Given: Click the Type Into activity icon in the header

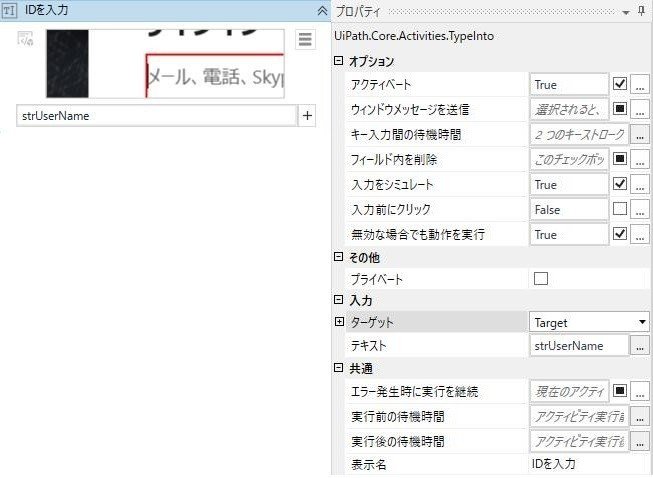Looking at the screenshot, I should pos(10,11).
